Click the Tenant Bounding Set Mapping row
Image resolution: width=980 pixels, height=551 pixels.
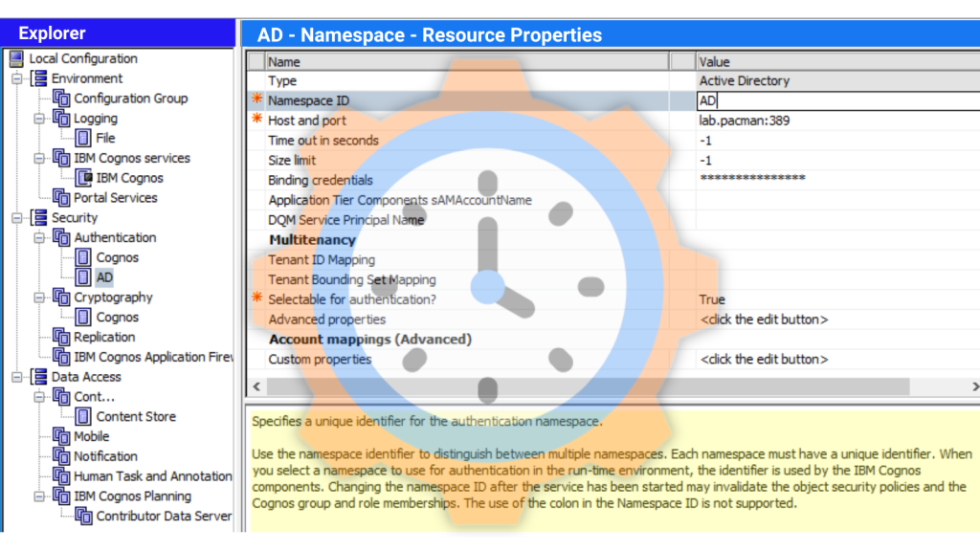[x=613, y=280]
